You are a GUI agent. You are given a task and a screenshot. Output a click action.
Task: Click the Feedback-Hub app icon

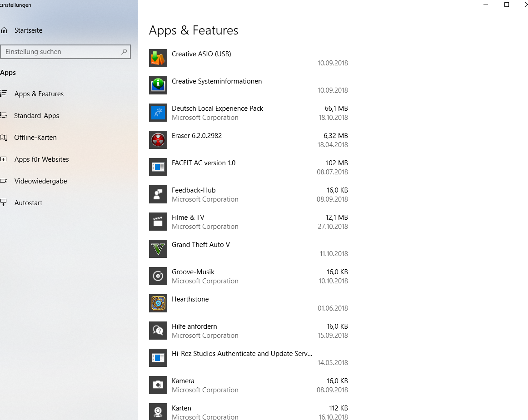click(x=158, y=194)
